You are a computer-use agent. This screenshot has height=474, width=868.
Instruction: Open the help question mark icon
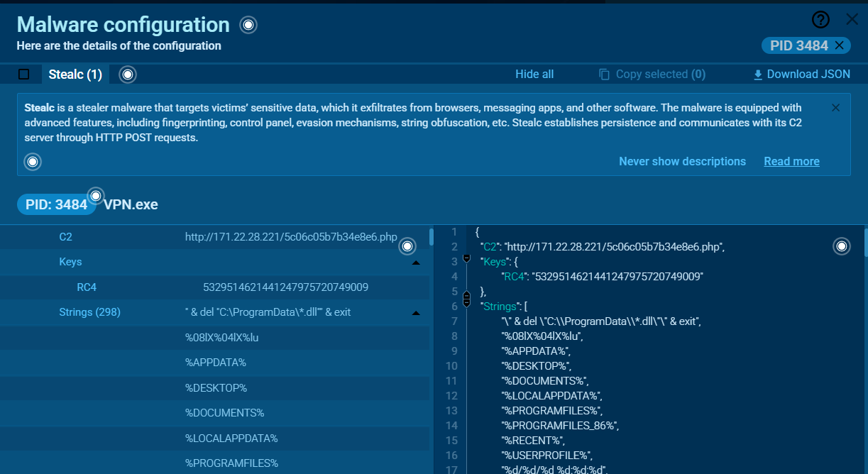tap(820, 20)
